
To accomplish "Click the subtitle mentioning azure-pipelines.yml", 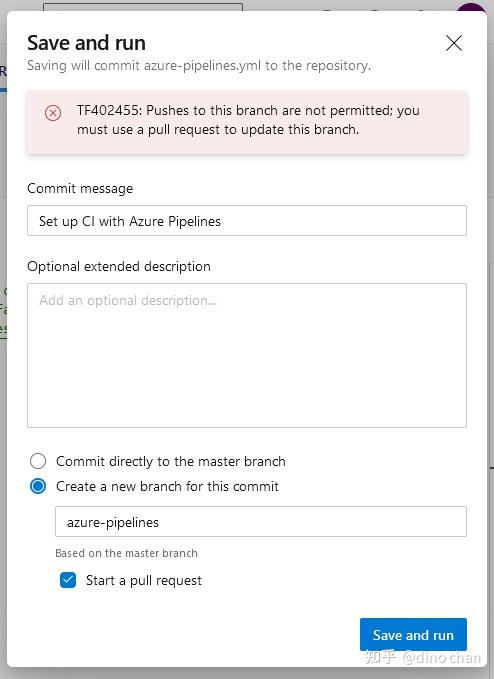I will 199,65.
